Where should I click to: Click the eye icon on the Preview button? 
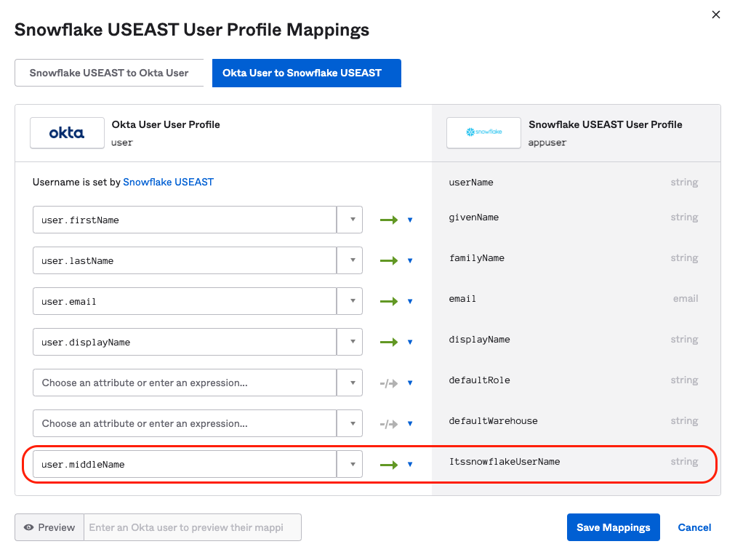29,527
